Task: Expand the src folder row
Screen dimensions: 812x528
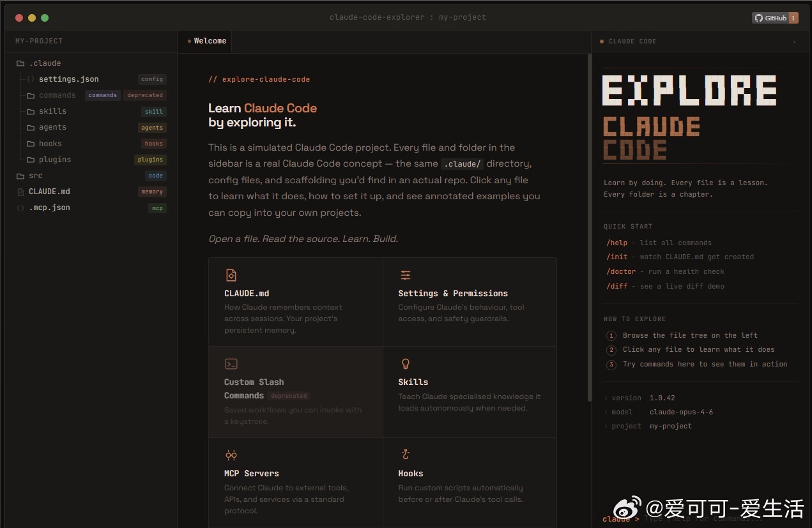Action: pyautogui.click(x=91, y=176)
